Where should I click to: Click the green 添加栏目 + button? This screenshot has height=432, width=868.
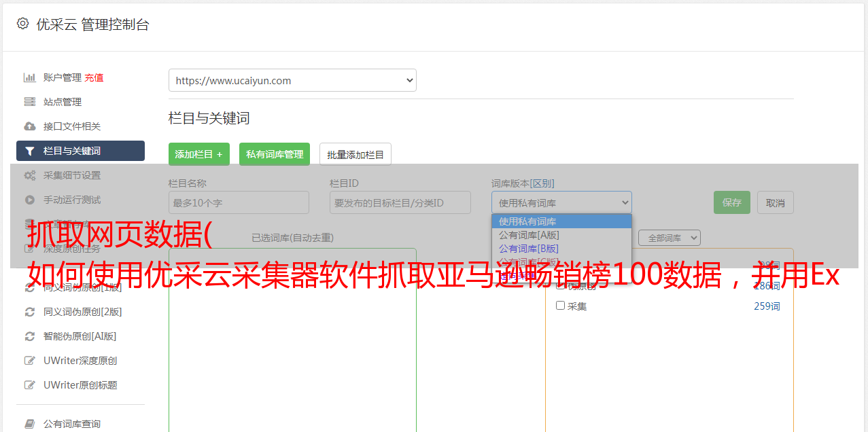[199, 154]
